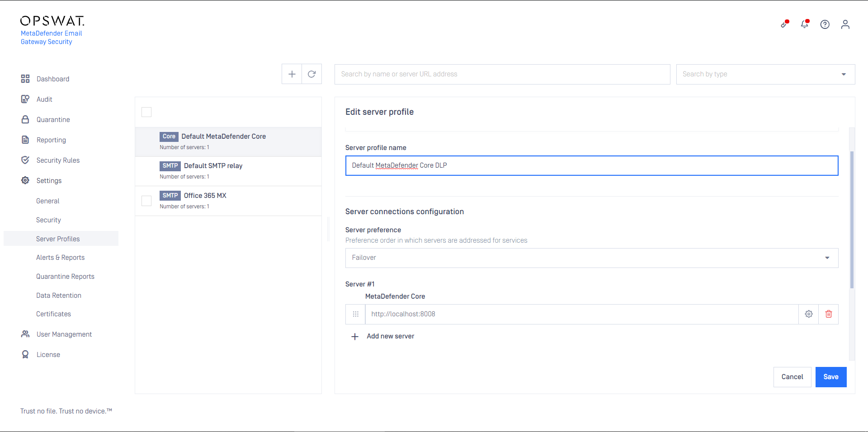Open the user account icon
Image resolution: width=868 pixels, height=432 pixels.
(x=845, y=24)
